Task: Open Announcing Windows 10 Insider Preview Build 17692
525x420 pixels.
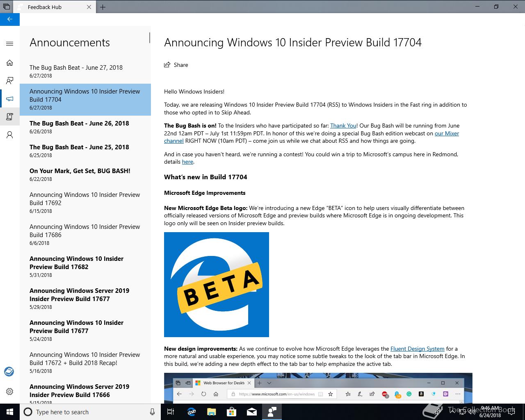Action: point(85,203)
